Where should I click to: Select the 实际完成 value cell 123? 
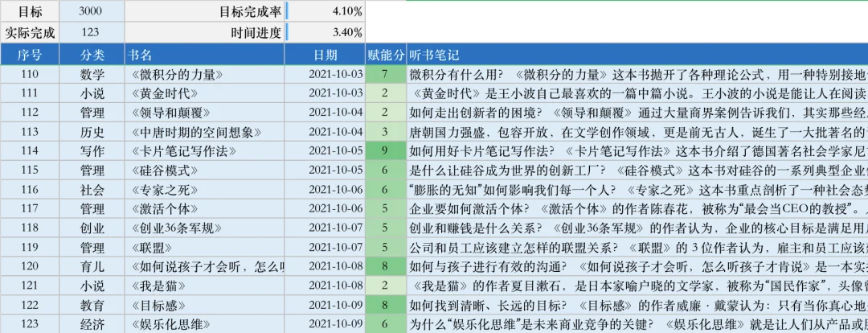(x=90, y=33)
